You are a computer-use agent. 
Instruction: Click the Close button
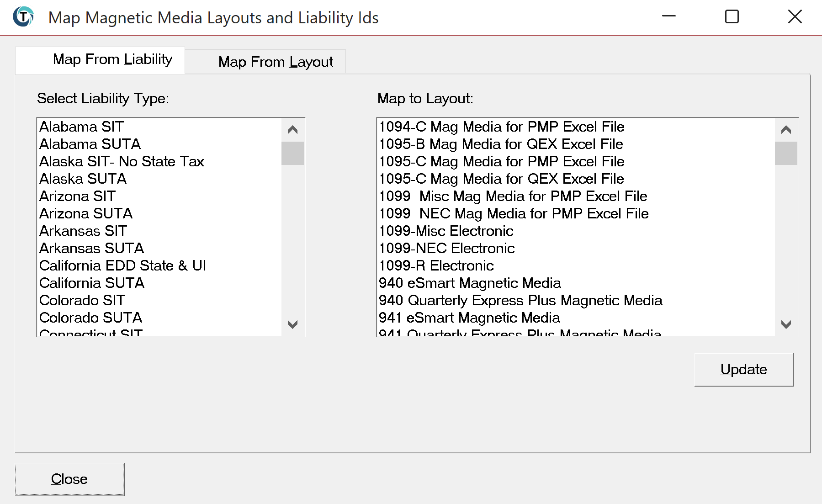point(69,479)
